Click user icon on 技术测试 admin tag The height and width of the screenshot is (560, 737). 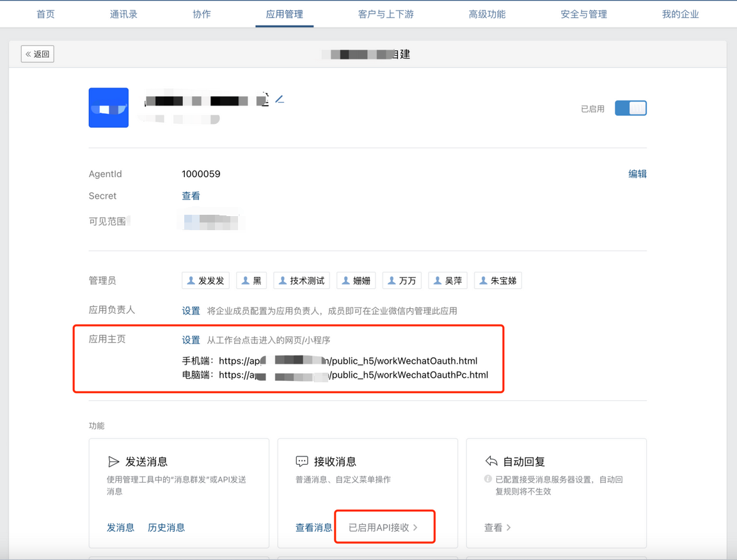(x=282, y=281)
